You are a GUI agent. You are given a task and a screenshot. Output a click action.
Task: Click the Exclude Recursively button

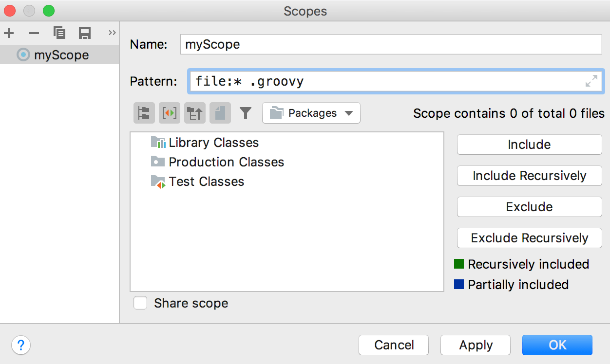click(530, 238)
